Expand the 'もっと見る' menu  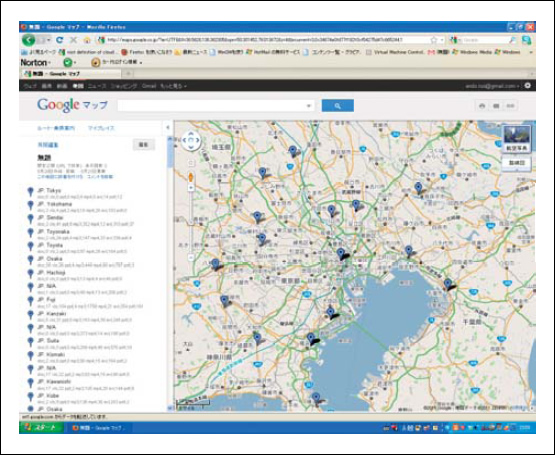[173, 86]
